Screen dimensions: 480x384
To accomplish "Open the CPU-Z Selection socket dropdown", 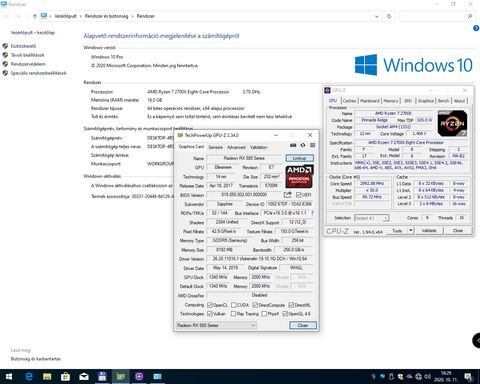I will [x=372, y=218].
